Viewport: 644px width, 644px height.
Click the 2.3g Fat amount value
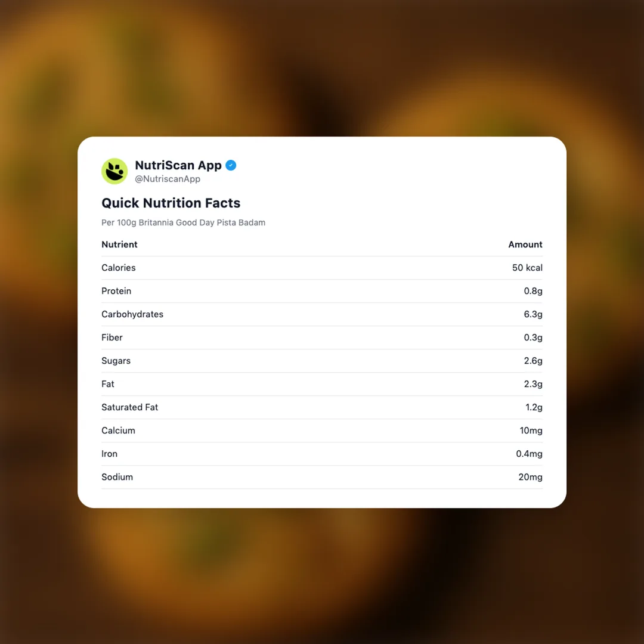[533, 384]
